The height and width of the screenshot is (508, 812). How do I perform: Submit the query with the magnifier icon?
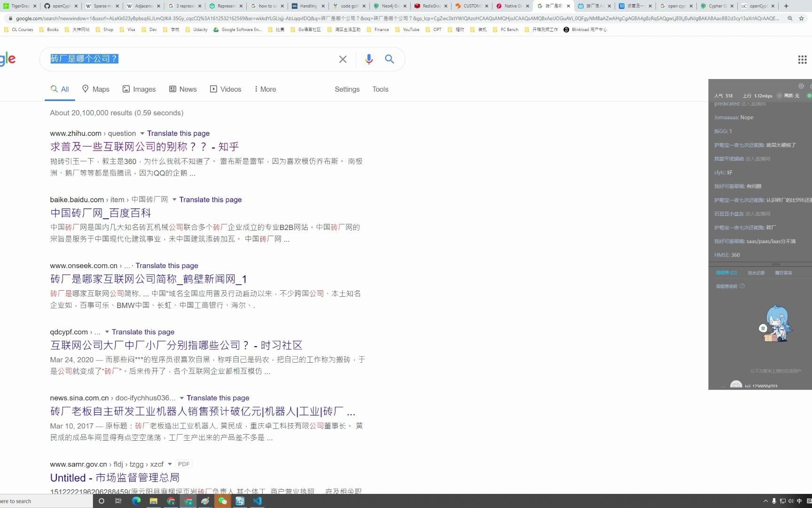pos(390,59)
